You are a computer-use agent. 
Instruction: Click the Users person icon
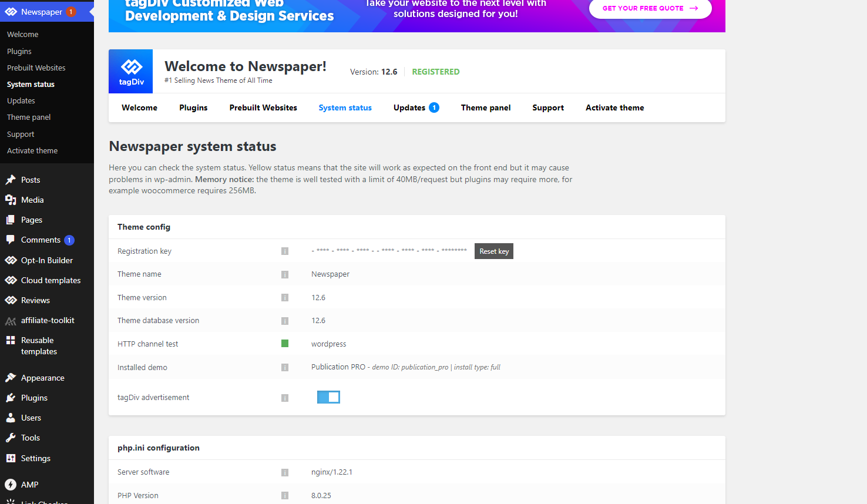coord(11,418)
